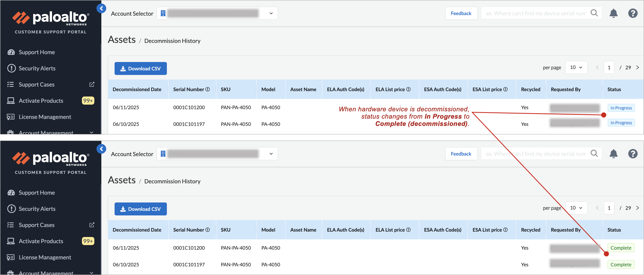Click the In Progress status badge
Screen dimensions: 644x275
[621, 108]
